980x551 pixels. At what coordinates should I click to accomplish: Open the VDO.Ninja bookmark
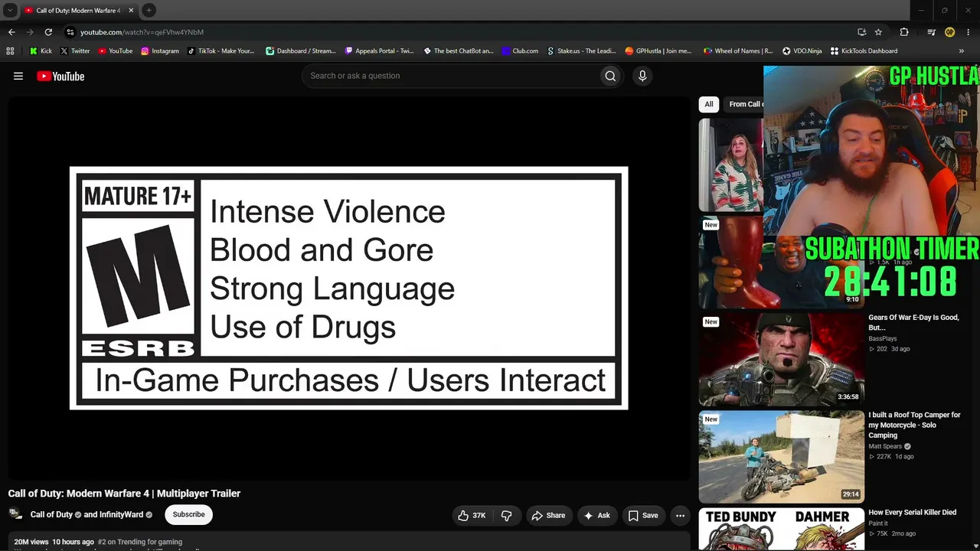coord(802,51)
